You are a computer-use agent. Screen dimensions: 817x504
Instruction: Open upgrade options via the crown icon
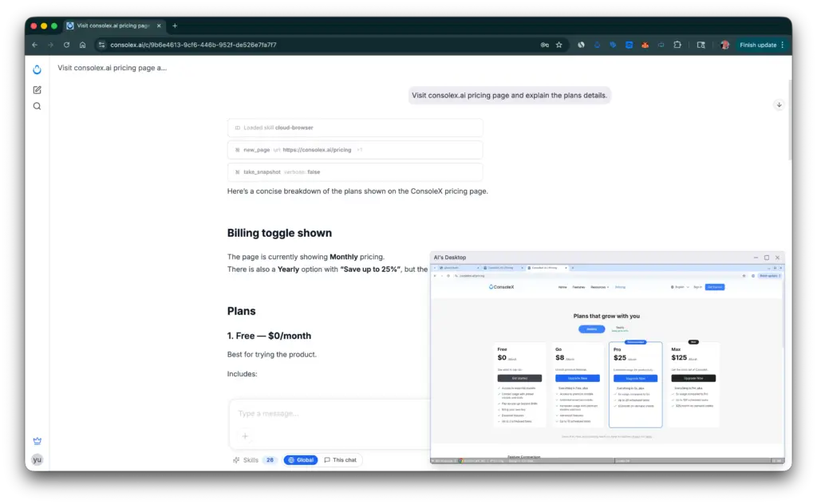click(37, 440)
